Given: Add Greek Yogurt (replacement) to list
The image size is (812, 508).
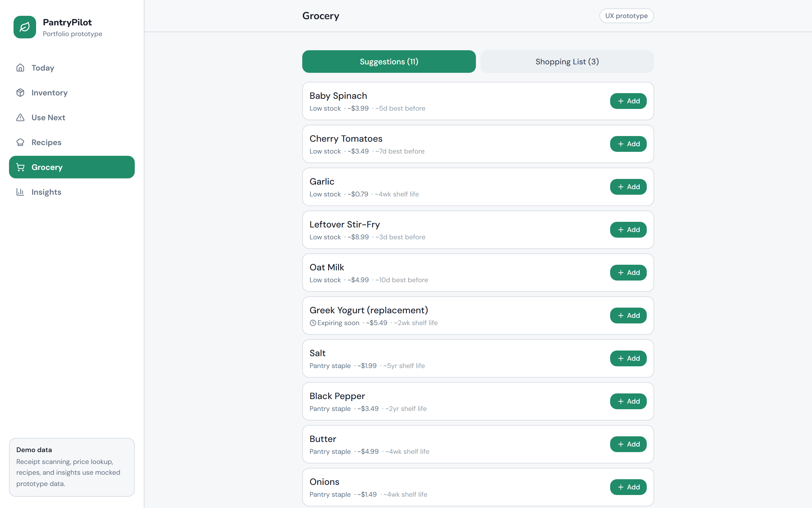Looking at the screenshot, I should pyautogui.click(x=628, y=316).
